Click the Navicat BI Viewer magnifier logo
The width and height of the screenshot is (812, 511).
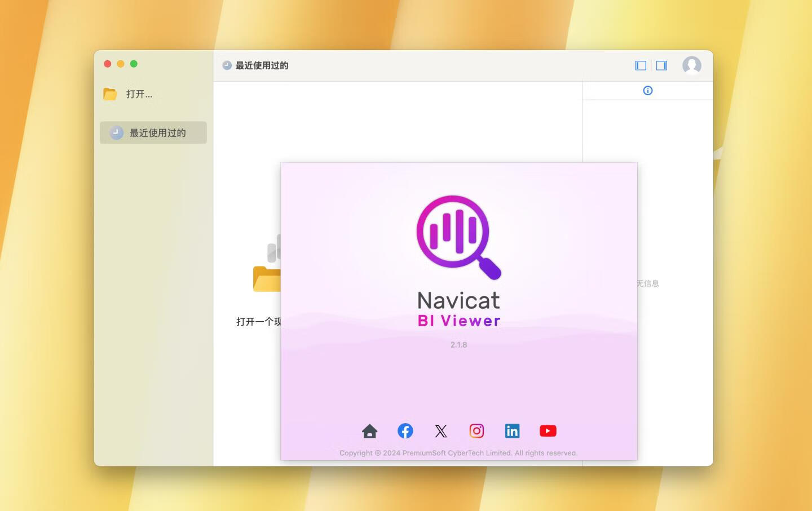[x=458, y=237]
